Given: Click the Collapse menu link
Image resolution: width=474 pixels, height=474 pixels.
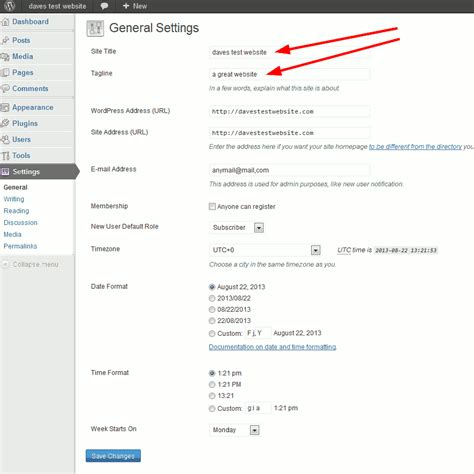Looking at the screenshot, I should 35,264.
